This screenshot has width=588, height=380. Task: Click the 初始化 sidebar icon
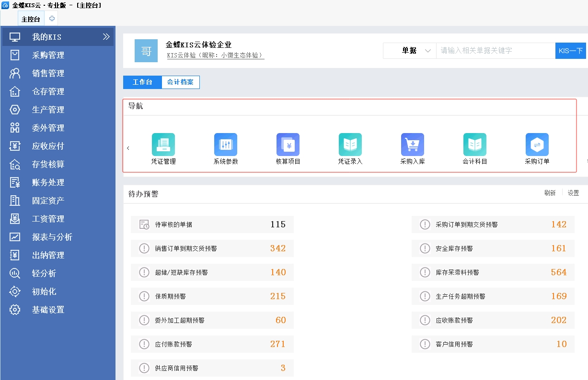[15, 291]
